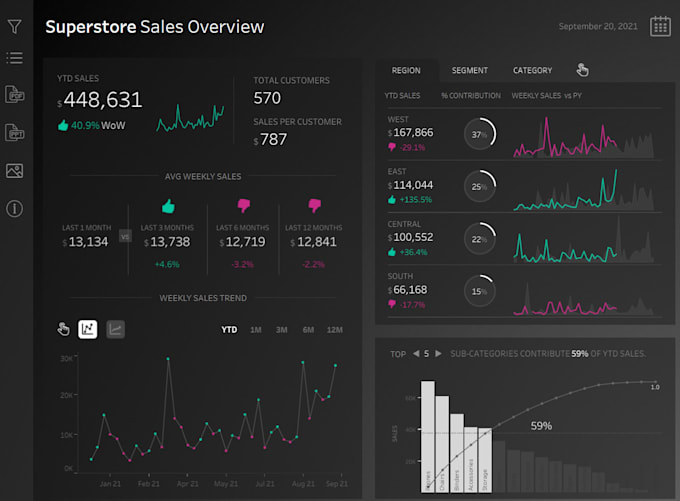Open the list menu icon in sidebar

[14, 58]
